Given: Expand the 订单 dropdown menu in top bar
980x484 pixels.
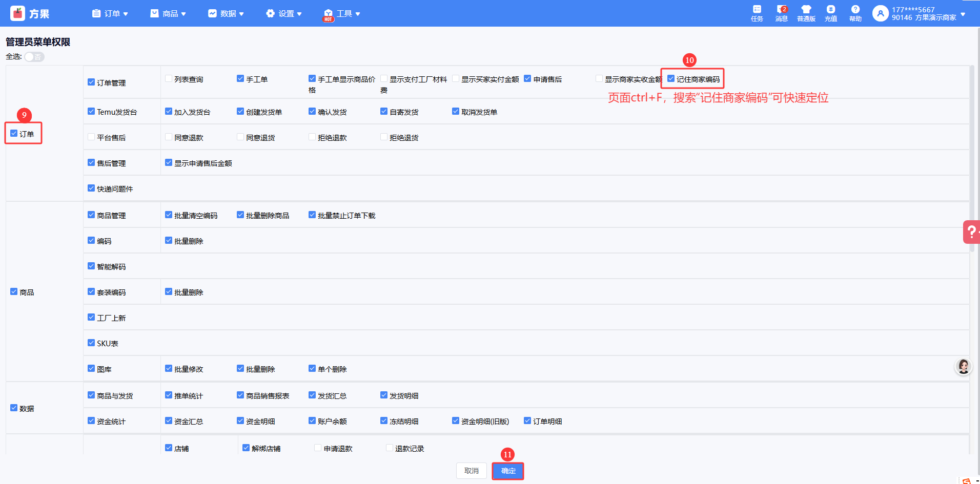Looking at the screenshot, I should [110, 13].
